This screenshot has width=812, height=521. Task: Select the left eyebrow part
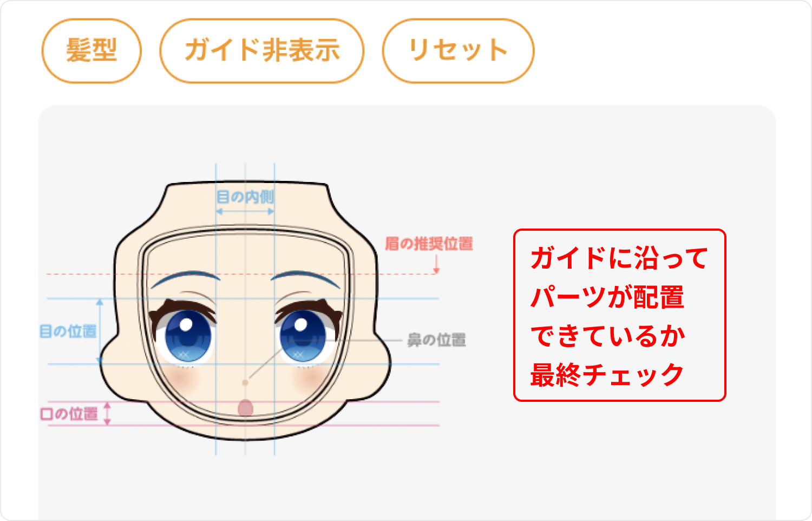[185, 278]
